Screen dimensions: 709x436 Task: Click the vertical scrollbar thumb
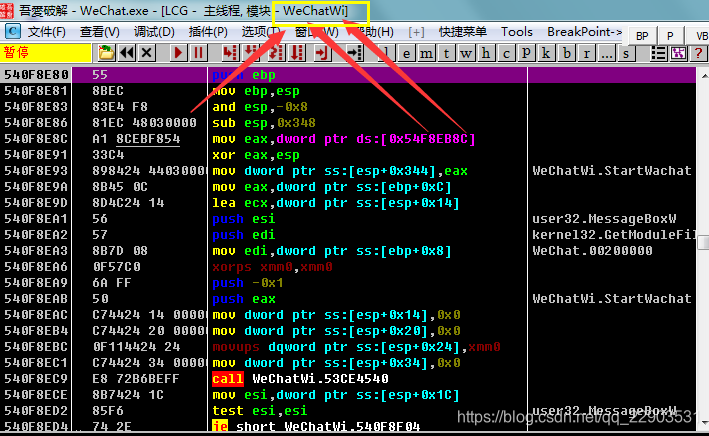tap(703, 242)
